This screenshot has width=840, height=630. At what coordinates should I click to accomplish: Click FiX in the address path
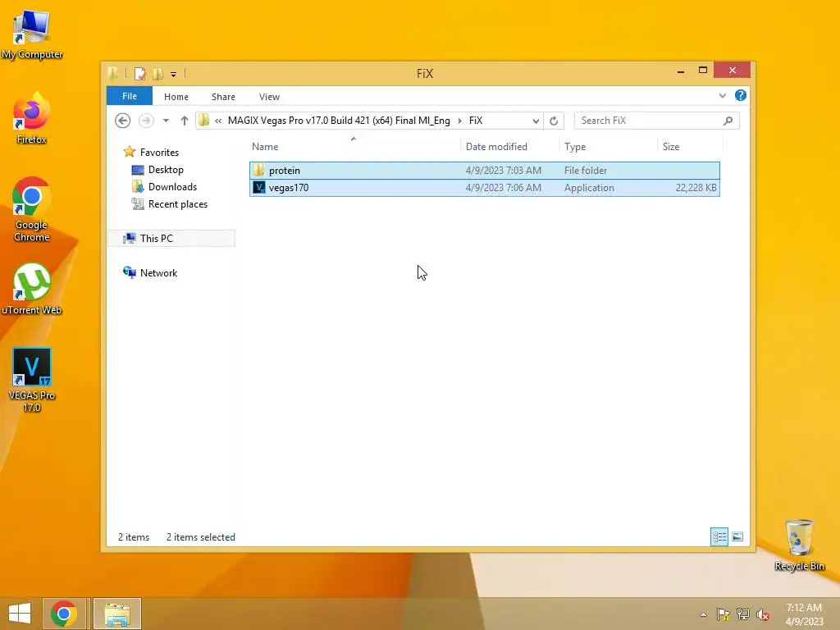coord(476,121)
